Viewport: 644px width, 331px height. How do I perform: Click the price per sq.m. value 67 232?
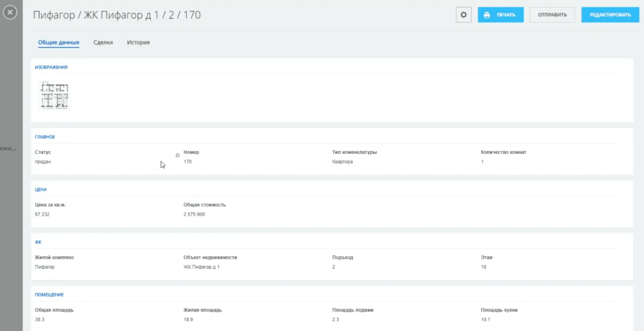pos(42,214)
